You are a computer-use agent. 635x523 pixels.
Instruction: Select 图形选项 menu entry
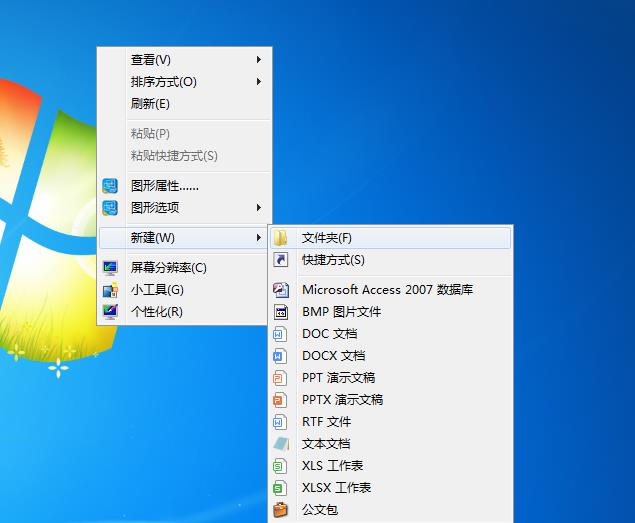[x=185, y=208]
